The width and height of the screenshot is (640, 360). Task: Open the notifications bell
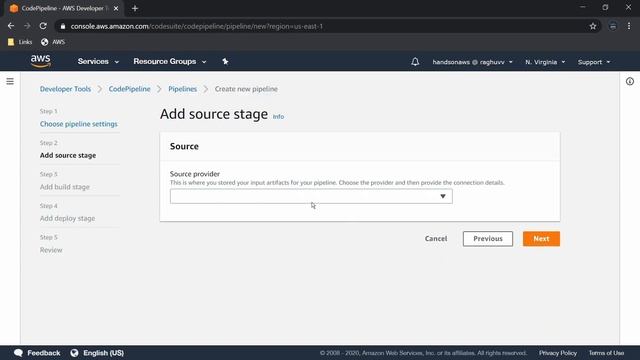[x=415, y=62]
